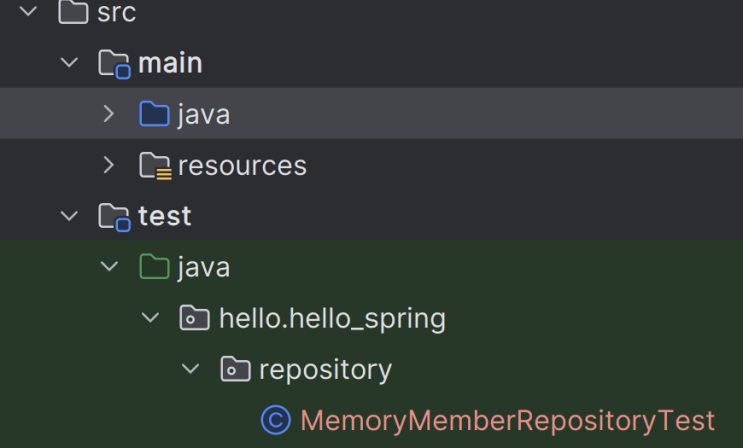Collapse the test folder chevron
This screenshot has height=448, width=743.
point(69,216)
